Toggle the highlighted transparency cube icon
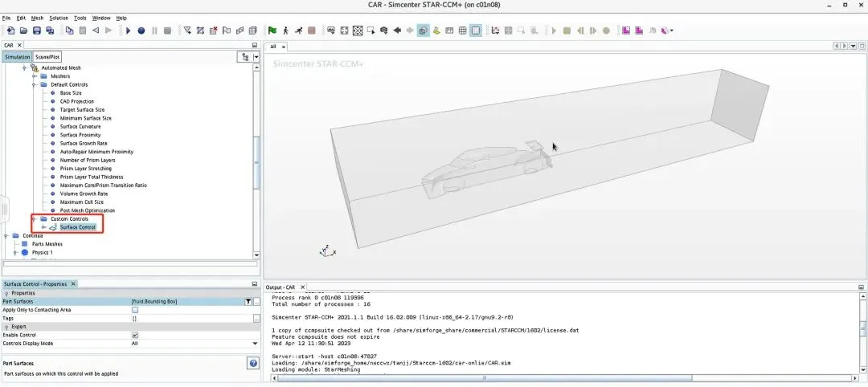The width and height of the screenshot is (868, 387). click(x=423, y=31)
